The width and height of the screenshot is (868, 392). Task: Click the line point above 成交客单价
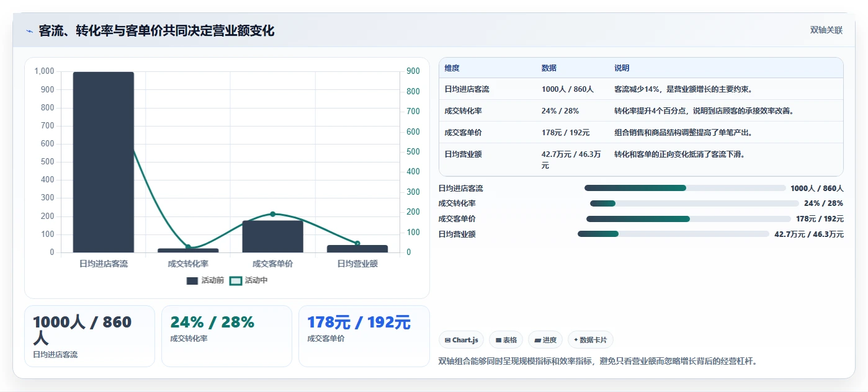[x=273, y=214]
